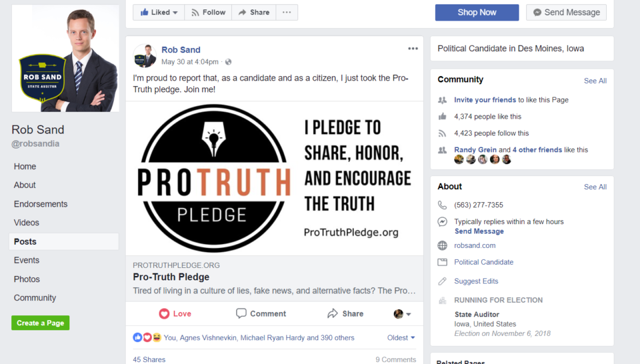Open the Oldest comment sorting dropdown

(x=401, y=338)
